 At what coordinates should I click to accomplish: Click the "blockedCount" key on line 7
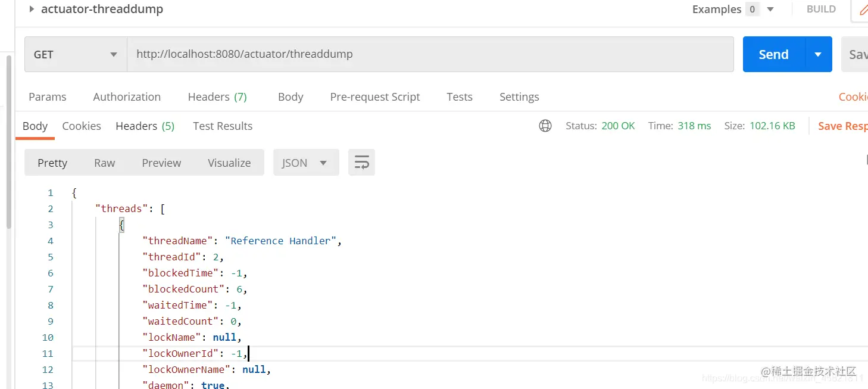[183, 289]
